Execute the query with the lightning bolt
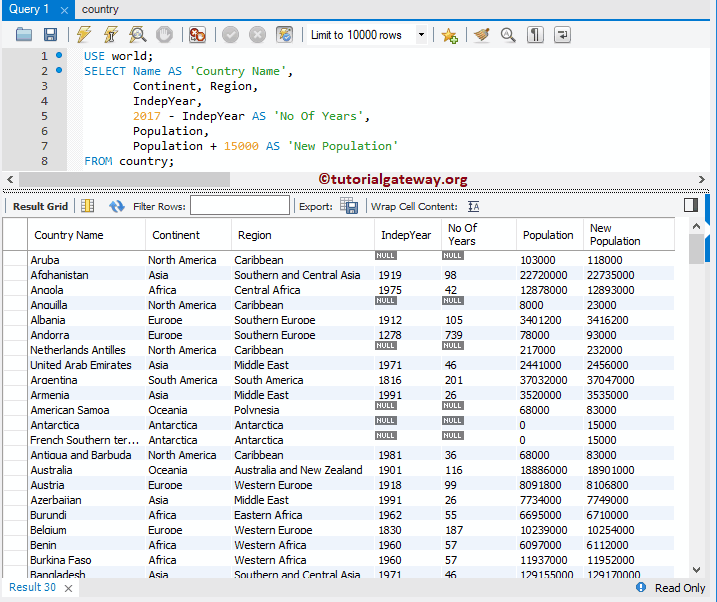Image resolution: width=717 pixels, height=602 pixels. tap(84, 35)
